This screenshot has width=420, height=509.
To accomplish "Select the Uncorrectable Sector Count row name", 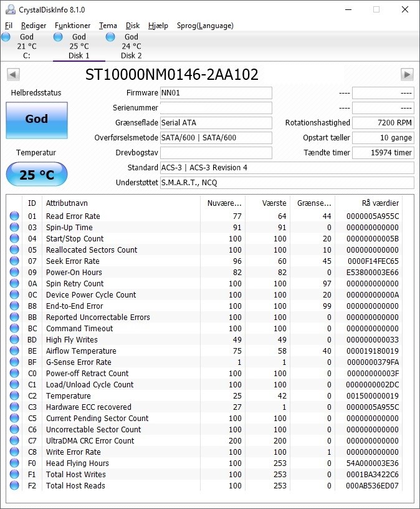I will tap(93, 429).
